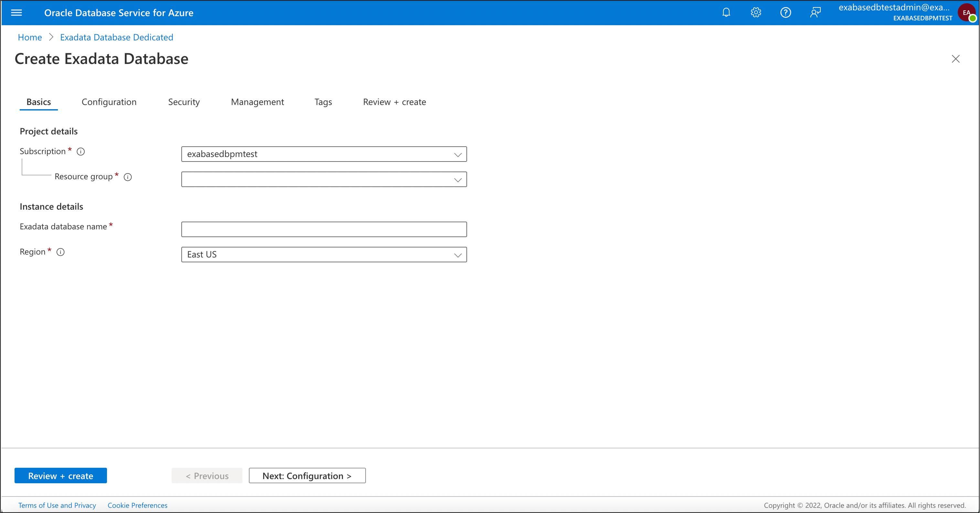Screen dimensions: 980x513
Task: Open the notifications bell
Action: [x=726, y=12]
